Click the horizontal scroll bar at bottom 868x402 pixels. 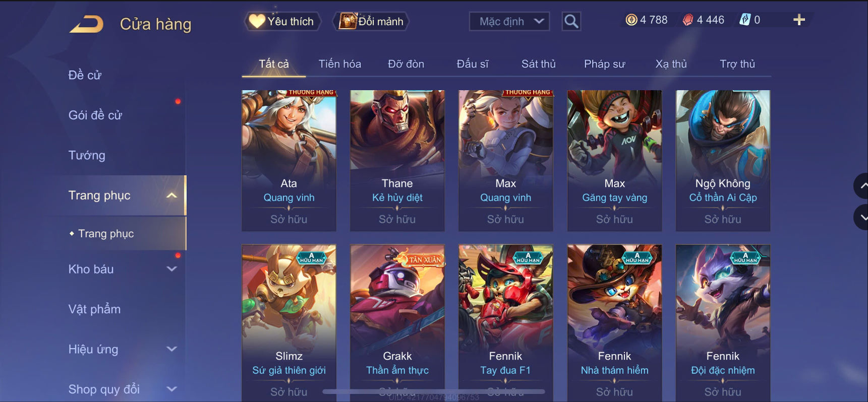(x=434, y=391)
